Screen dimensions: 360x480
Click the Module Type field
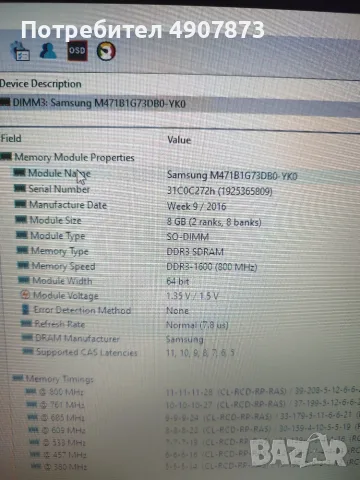pos(58,236)
